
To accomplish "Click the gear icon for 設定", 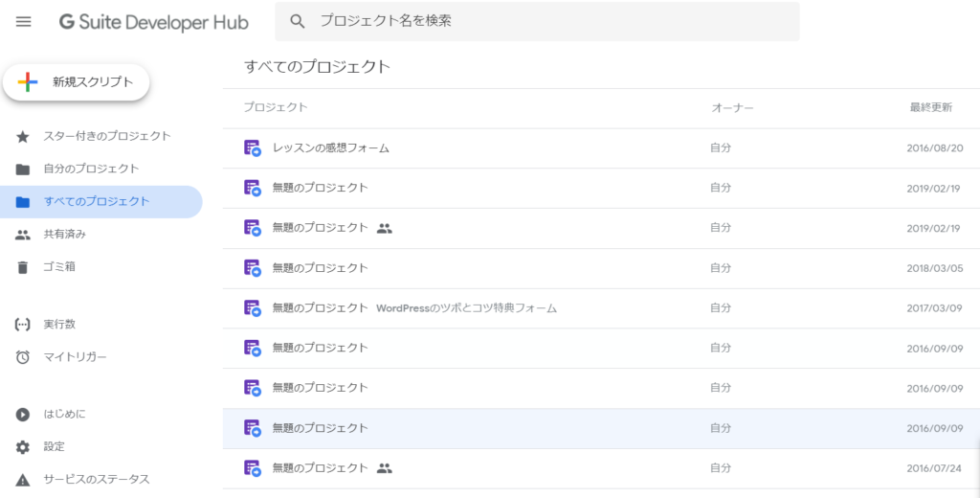I will (x=23, y=447).
